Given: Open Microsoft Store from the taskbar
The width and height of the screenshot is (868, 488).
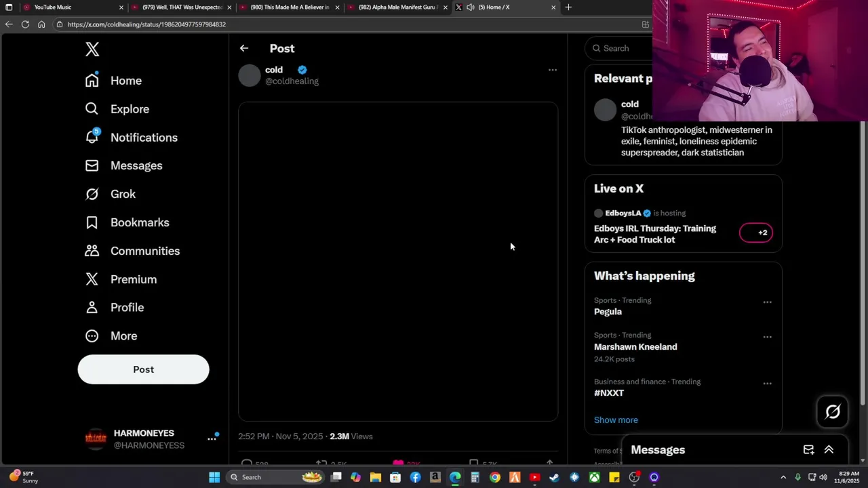Looking at the screenshot, I should pos(395,477).
